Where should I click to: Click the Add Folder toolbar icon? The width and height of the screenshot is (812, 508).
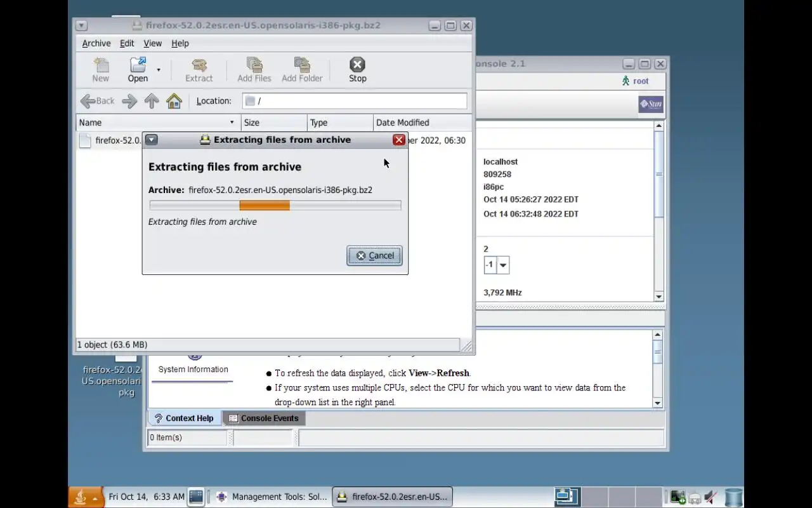tap(302, 70)
